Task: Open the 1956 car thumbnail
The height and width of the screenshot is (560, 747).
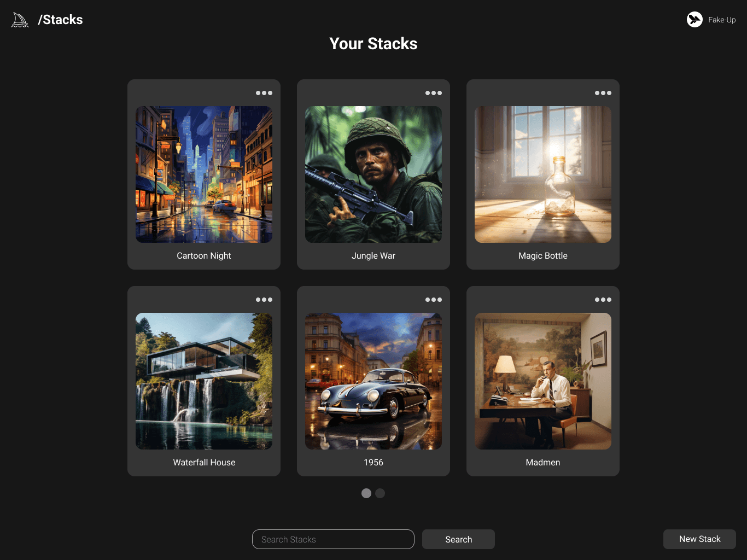Action: pos(373,381)
